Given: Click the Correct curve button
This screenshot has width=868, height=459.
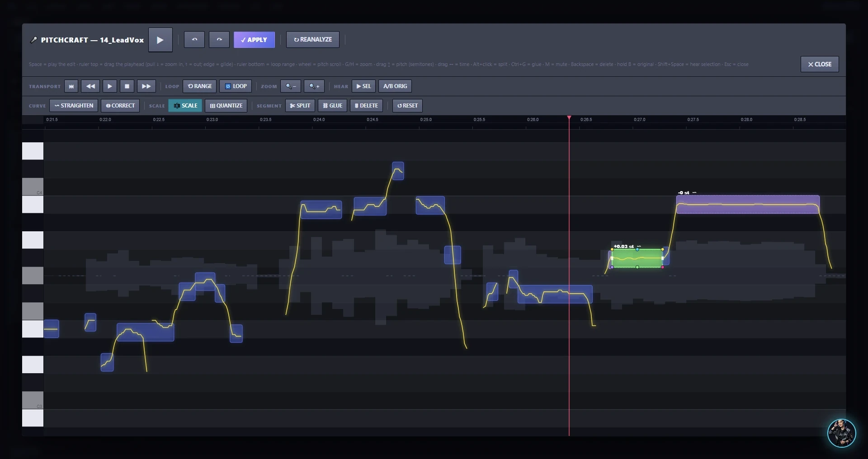Looking at the screenshot, I should (120, 106).
